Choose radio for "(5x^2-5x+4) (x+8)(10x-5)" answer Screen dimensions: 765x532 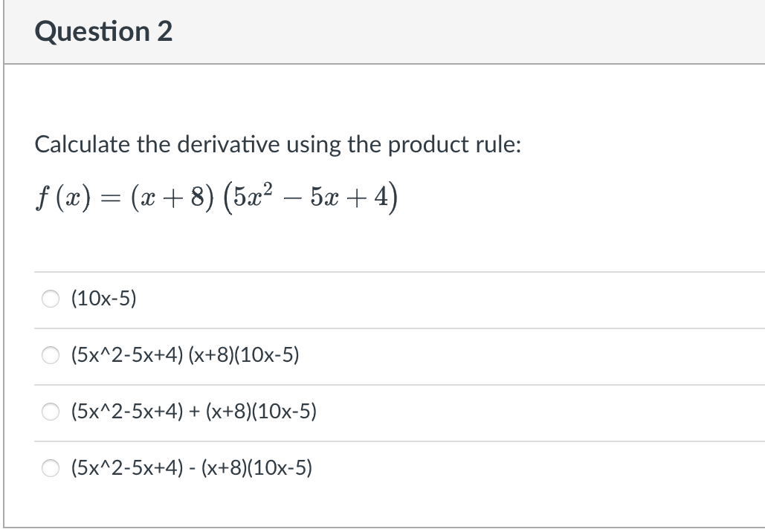point(50,356)
